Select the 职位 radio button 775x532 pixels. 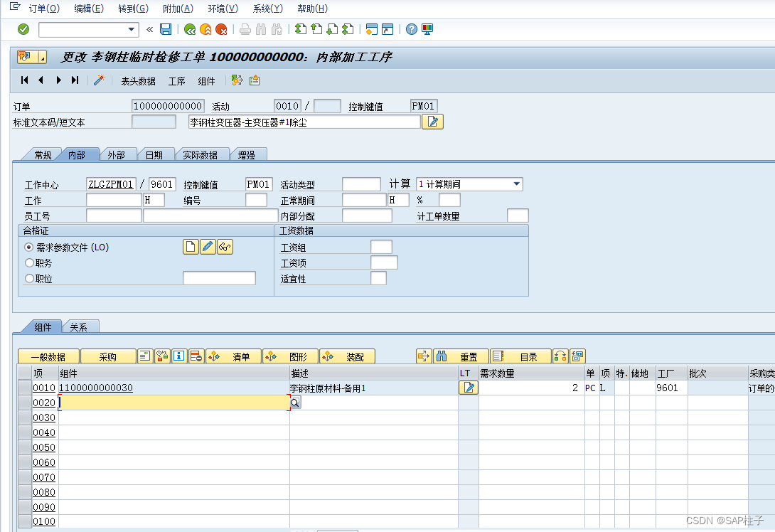coord(29,278)
